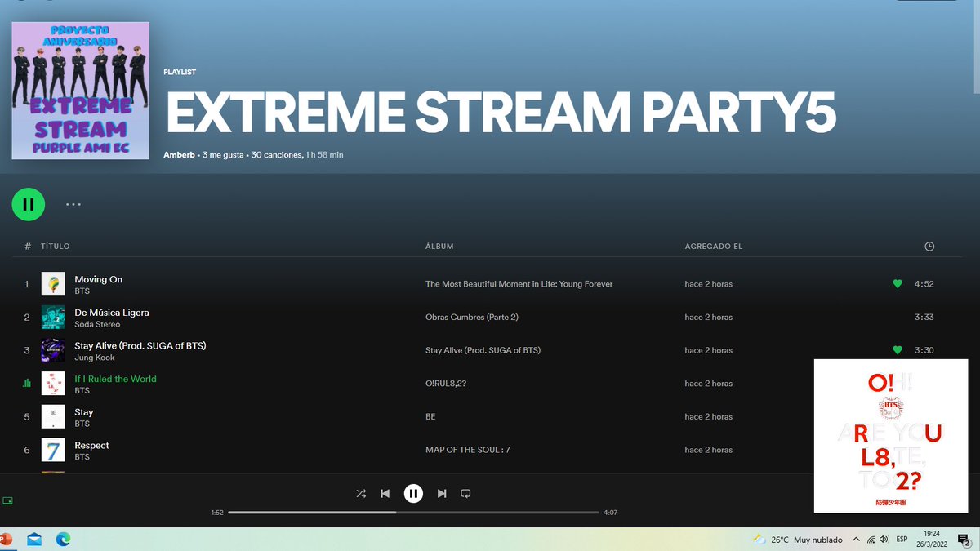Sort by the # column header

pos(28,247)
